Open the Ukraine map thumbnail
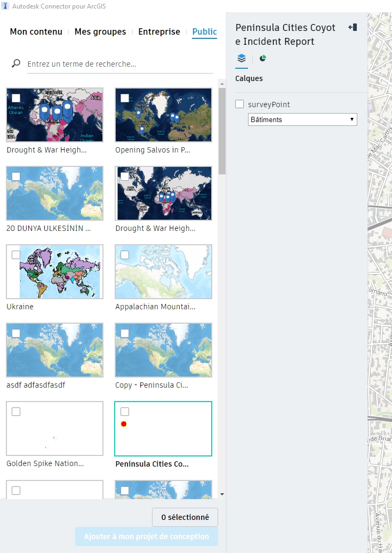Viewport: 392px width, 553px height. (x=55, y=271)
